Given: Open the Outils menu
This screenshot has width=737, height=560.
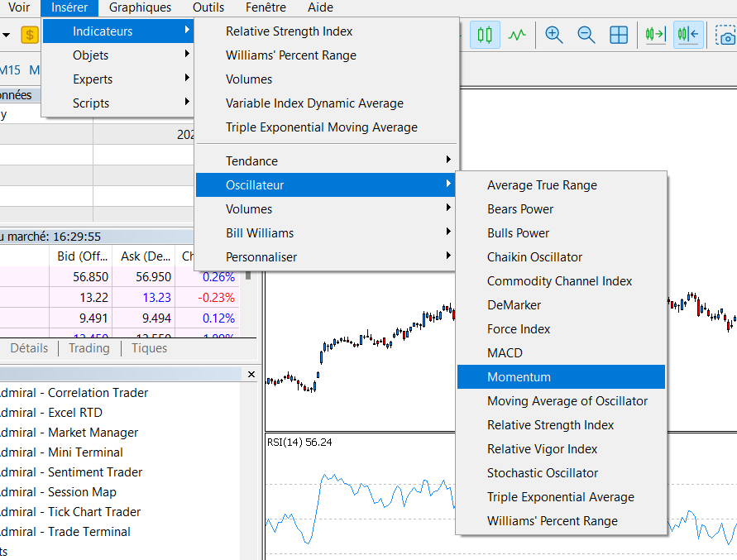Looking at the screenshot, I should point(208,7).
